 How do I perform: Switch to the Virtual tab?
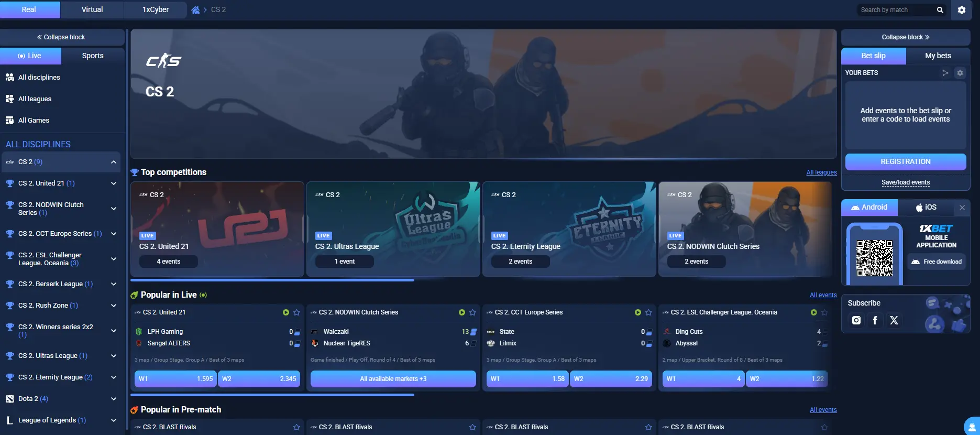[x=92, y=10]
